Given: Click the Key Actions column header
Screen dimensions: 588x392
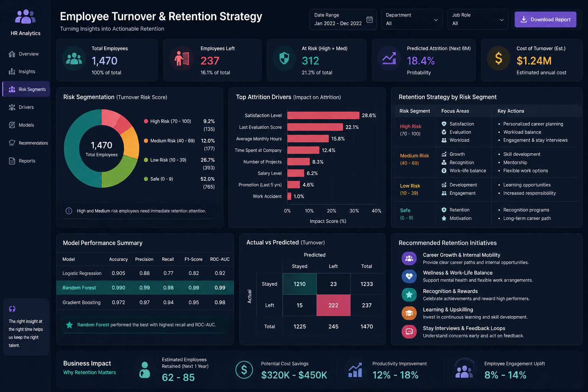Looking at the screenshot, I should [x=511, y=111].
